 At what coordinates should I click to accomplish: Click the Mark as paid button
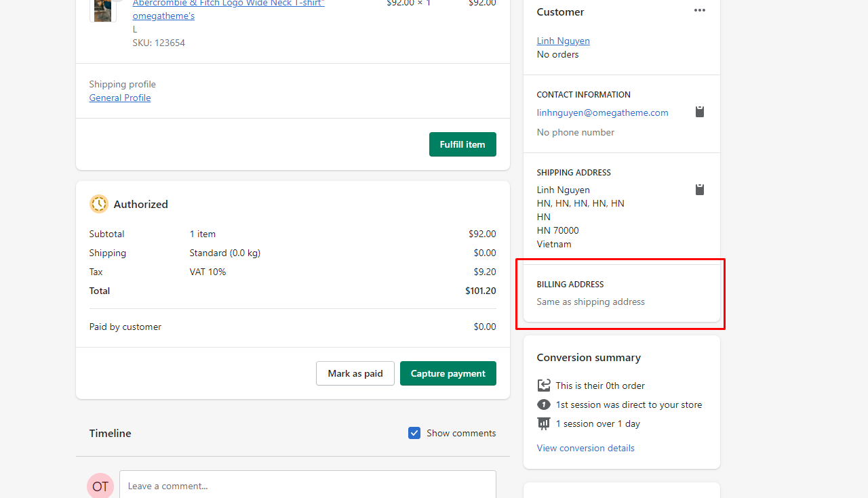(355, 373)
